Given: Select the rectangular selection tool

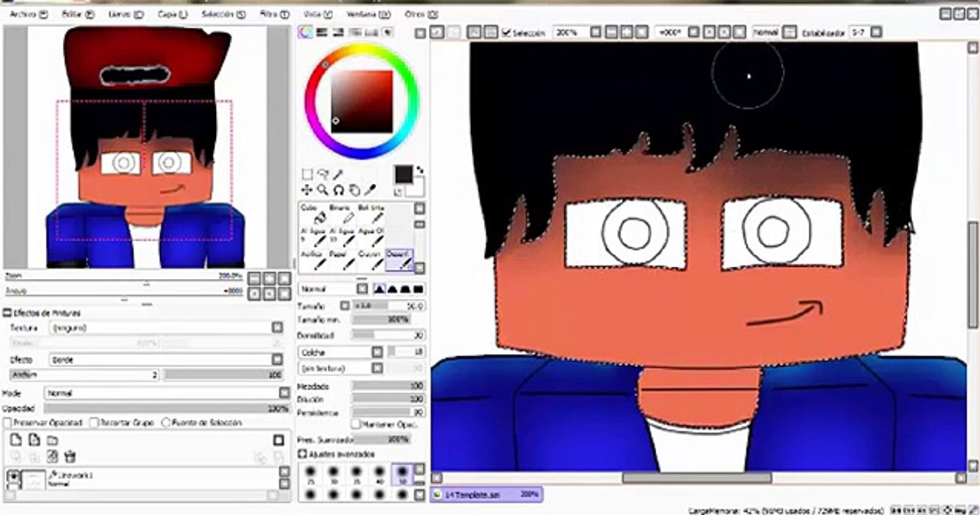Looking at the screenshot, I should point(307,175).
